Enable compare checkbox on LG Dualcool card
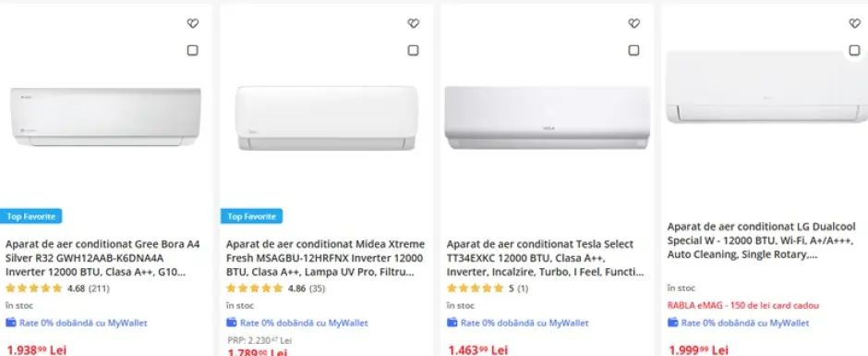The height and width of the screenshot is (356, 868). [854, 51]
